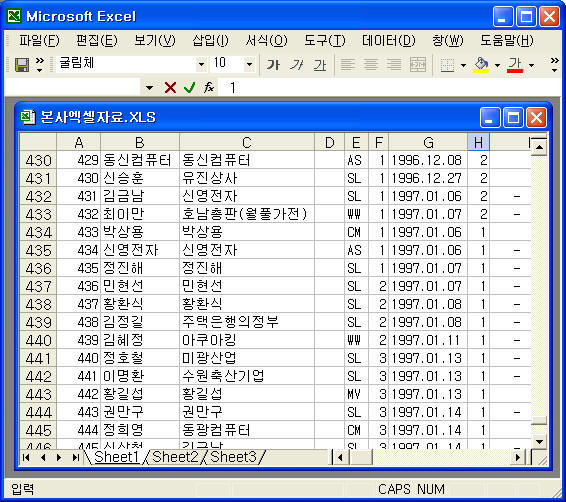
Task: Open the 서식(O) menu
Action: pos(266,40)
